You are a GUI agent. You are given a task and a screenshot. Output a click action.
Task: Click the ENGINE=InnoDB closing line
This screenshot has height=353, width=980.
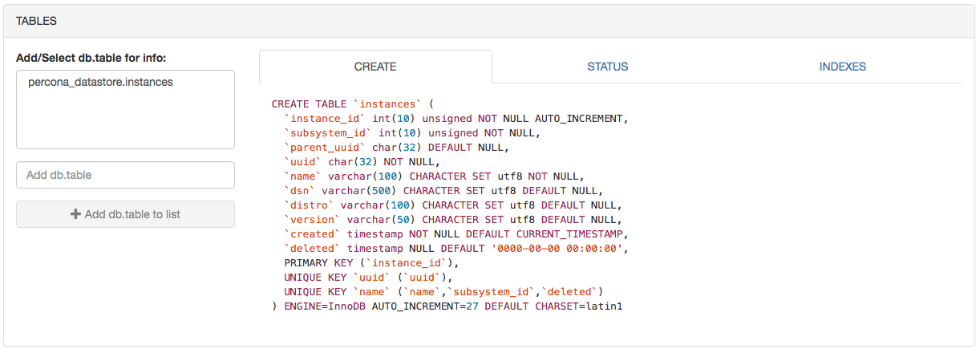coord(447,306)
